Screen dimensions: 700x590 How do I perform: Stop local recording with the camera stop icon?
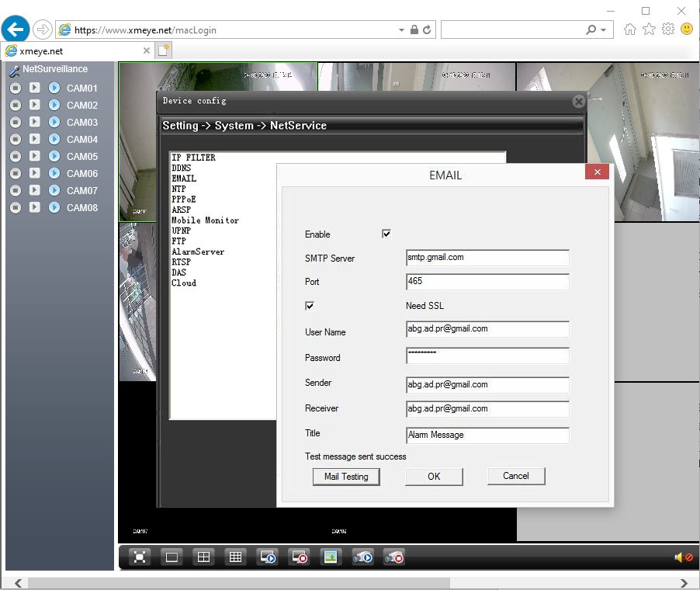pos(394,557)
